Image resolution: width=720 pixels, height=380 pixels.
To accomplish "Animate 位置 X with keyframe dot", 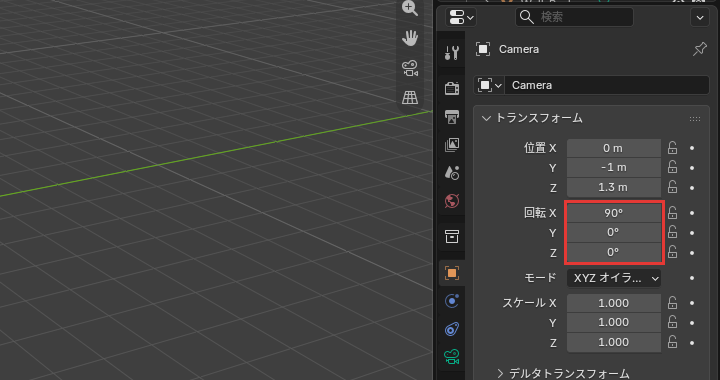I will click(x=692, y=148).
